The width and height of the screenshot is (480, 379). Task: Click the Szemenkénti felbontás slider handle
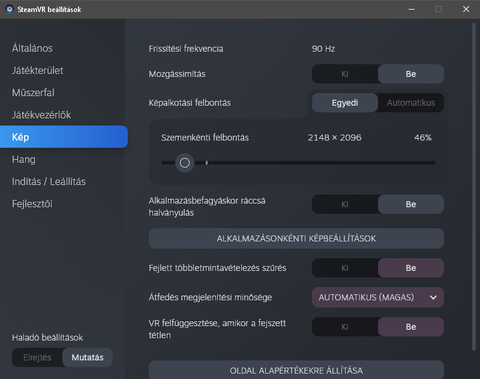[185, 163]
